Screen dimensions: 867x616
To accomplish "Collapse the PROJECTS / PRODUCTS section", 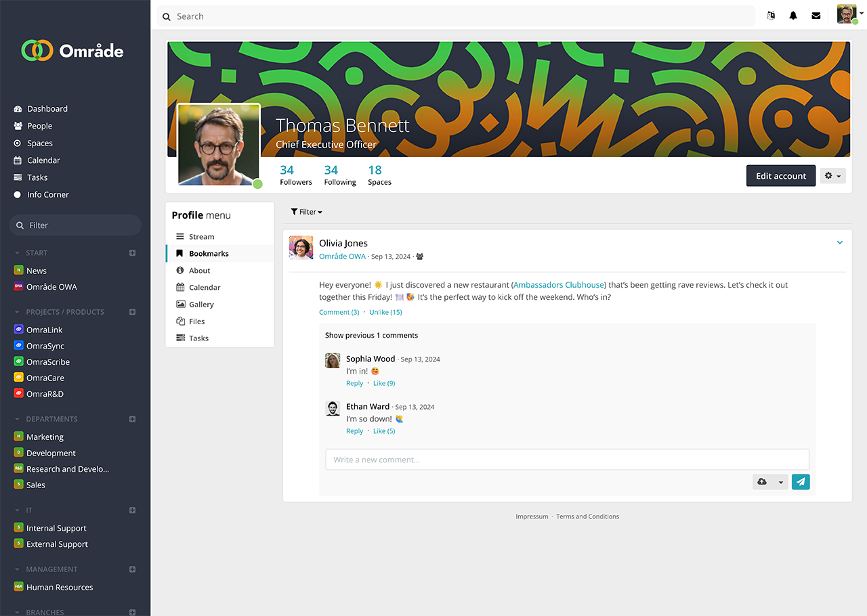I will [x=17, y=312].
